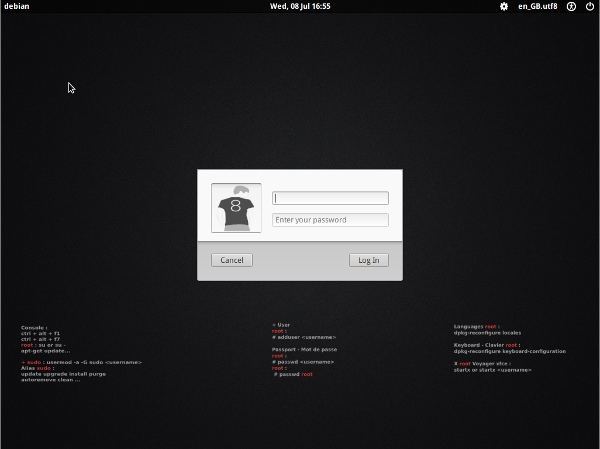Focus the username text field
This screenshot has height=449, width=600.
[x=330, y=198]
